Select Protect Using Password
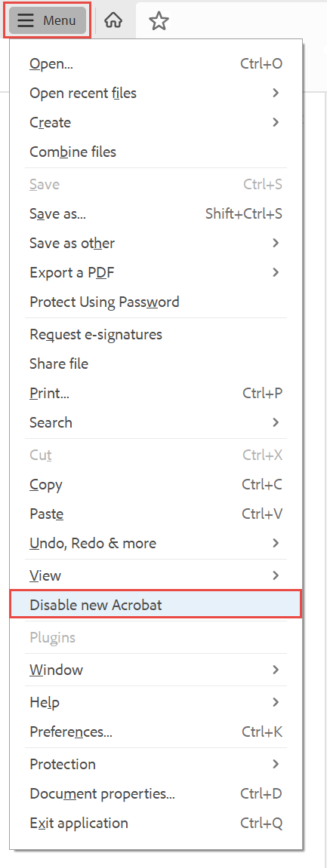Image resolution: width=327 pixels, height=868 pixels. coord(156,302)
